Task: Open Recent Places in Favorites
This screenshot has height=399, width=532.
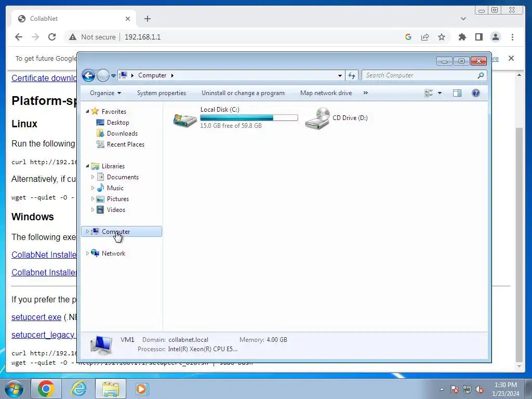Action: pos(125,144)
